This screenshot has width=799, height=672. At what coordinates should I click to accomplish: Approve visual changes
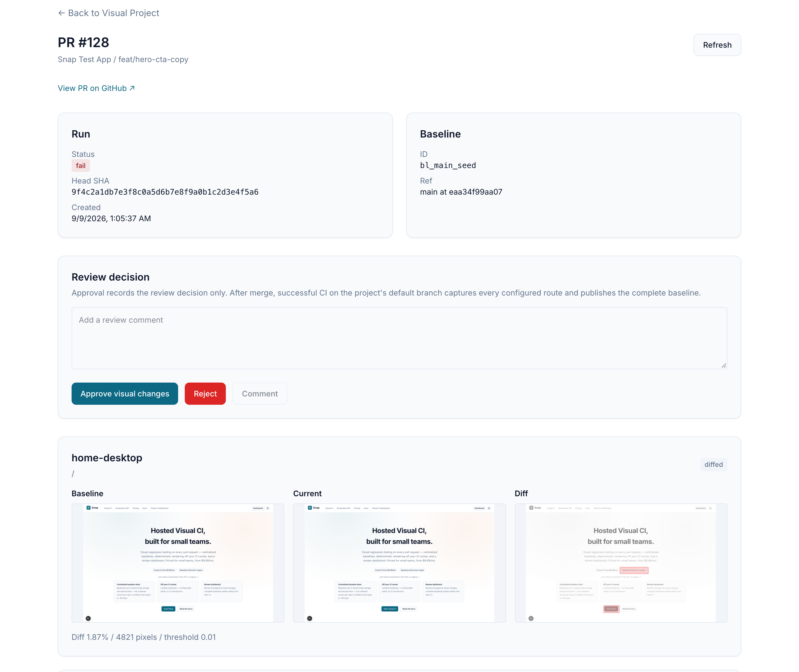pyautogui.click(x=125, y=393)
